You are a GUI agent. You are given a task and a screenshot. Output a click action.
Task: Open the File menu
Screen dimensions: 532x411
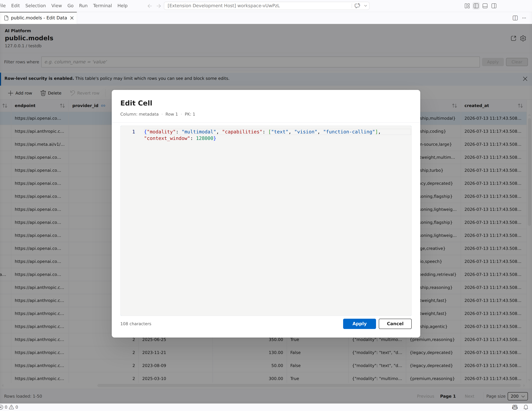[x=3, y=6]
